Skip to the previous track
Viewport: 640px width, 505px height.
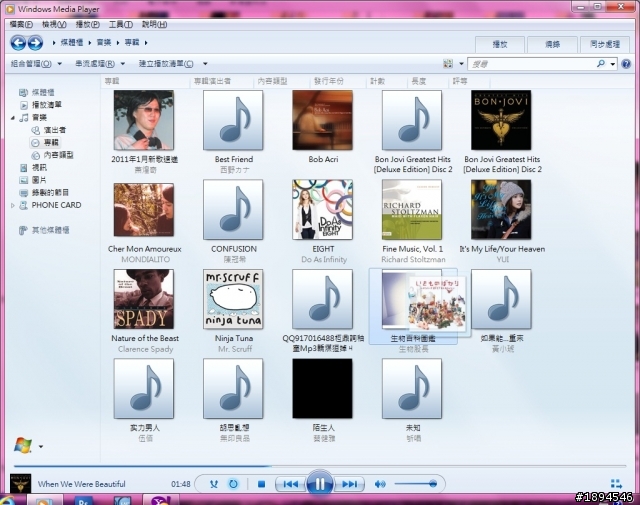coord(291,484)
